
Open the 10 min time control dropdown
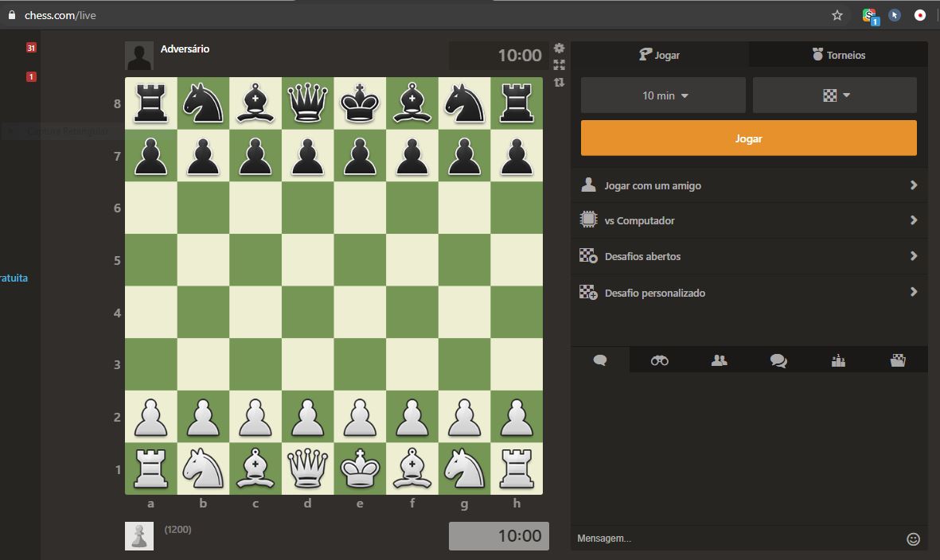(x=662, y=95)
